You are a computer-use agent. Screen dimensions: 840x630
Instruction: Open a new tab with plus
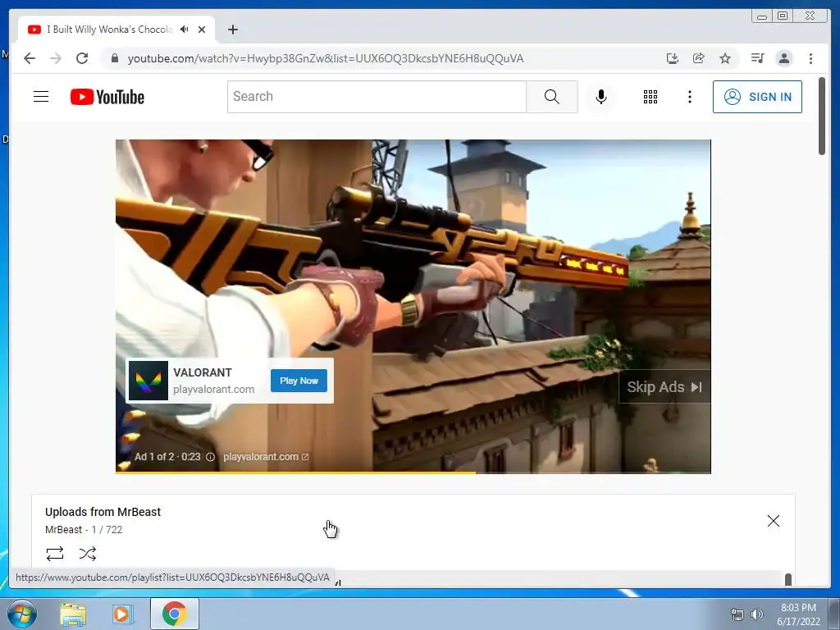pos(232,30)
